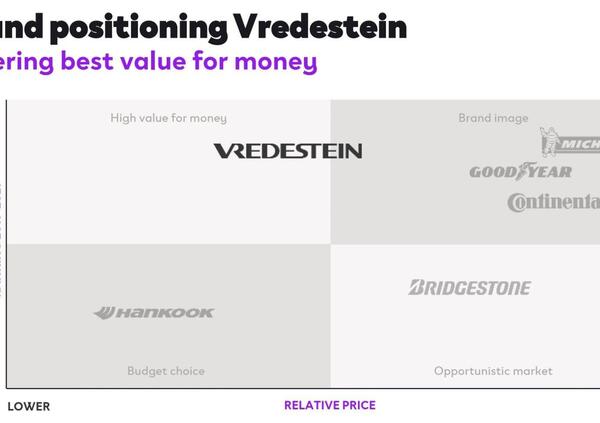Screen dimensions: 600x423
Task: Click the Vredestein logo
Action: pos(288,151)
